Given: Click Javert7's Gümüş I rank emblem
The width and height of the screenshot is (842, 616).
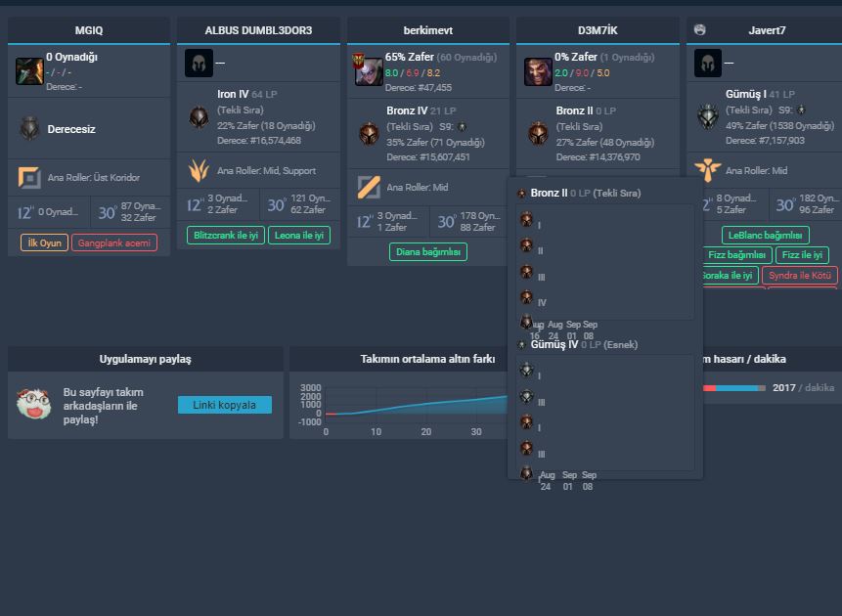Looking at the screenshot, I should [x=708, y=116].
